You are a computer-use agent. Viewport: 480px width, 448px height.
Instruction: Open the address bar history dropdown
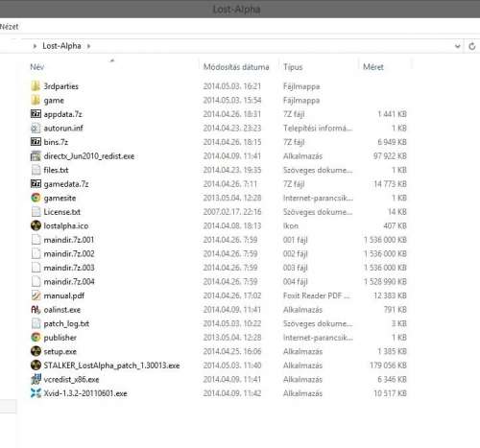[458, 46]
